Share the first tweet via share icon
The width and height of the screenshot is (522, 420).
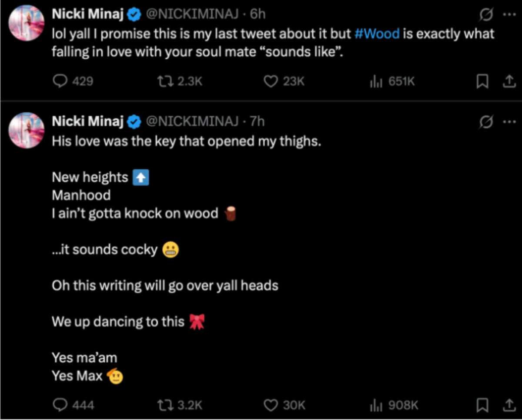point(508,81)
